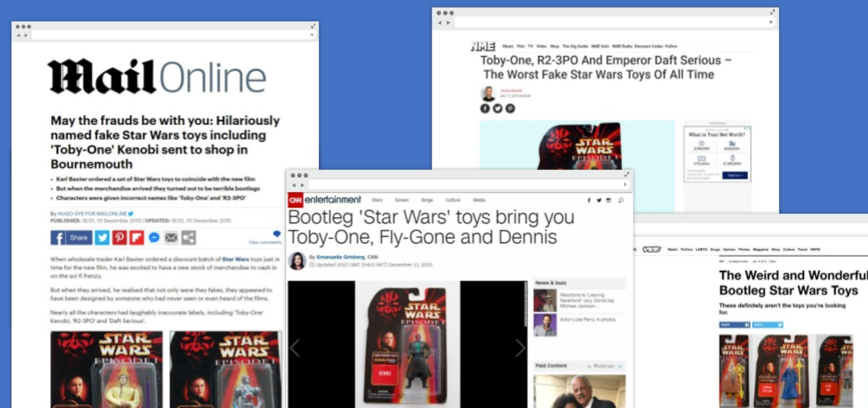Go to previous slide in CNN gallery
Image resolution: width=868 pixels, height=408 pixels.
tap(295, 348)
